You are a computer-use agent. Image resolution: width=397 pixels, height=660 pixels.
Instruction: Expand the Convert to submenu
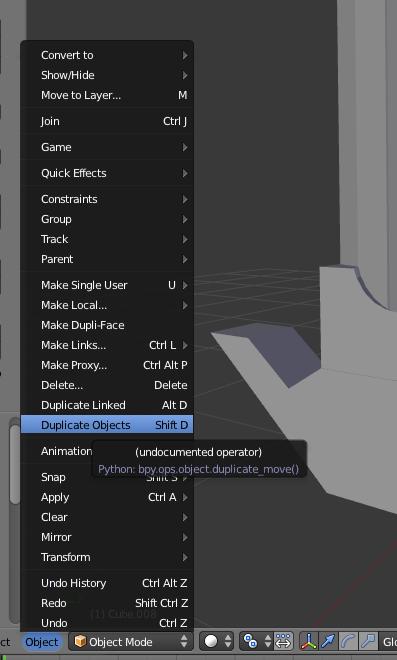pyautogui.click(x=107, y=55)
